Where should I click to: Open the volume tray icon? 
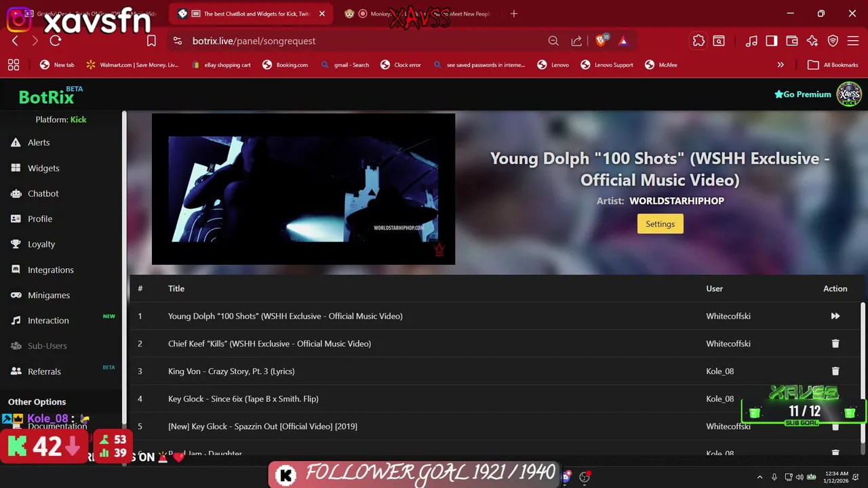coord(800,477)
